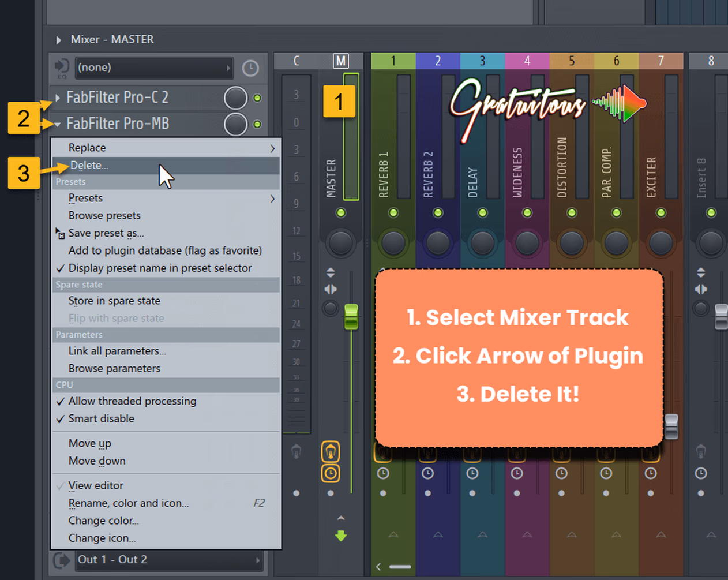Viewport: 728px width, 580px height.
Task: Select Link all parameters...
Action: [166, 351]
